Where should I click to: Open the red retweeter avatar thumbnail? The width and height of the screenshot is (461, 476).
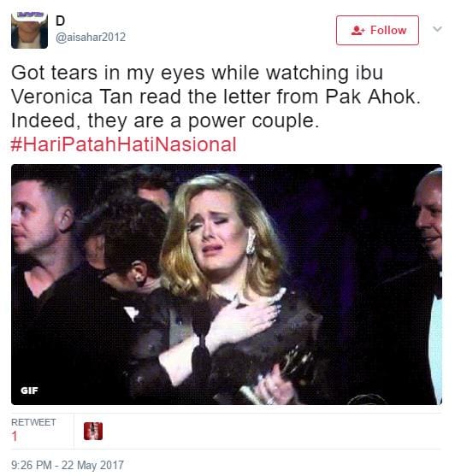point(93,431)
